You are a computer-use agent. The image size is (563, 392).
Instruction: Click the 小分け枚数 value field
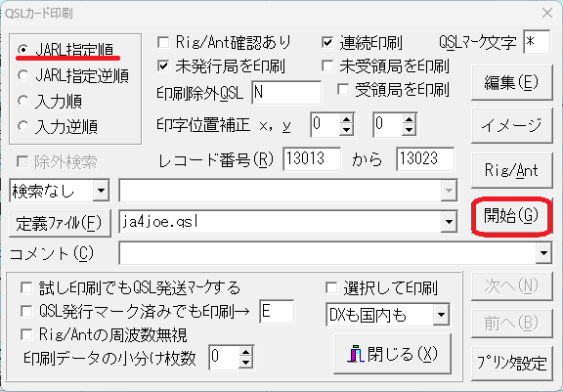pos(225,357)
